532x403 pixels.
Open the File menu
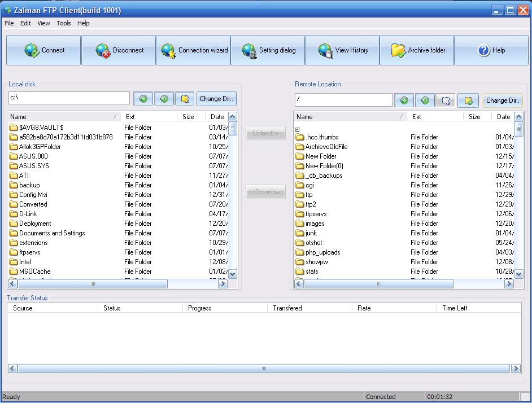pos(9,23)
